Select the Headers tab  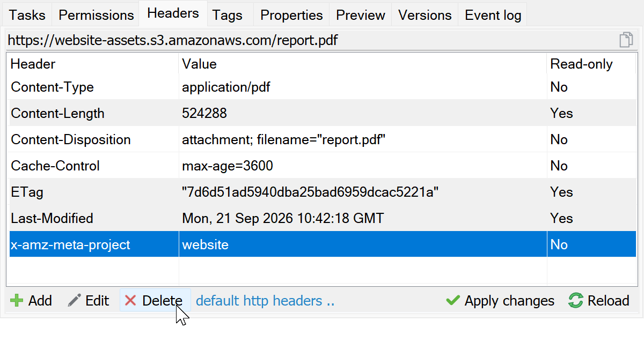[173, 14]
